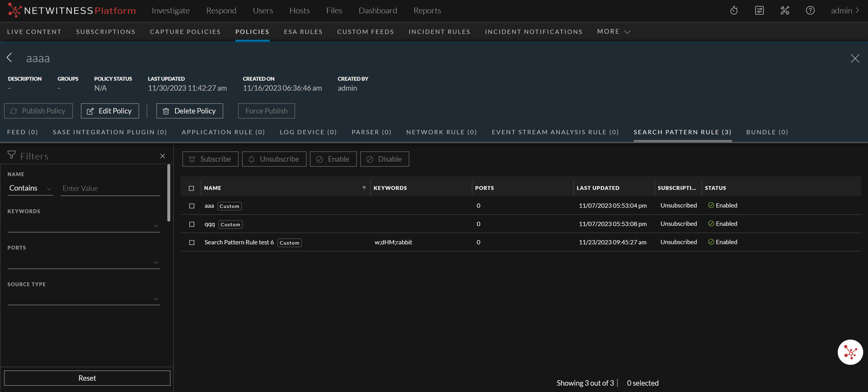The height and width of the screenshot is (392, 868).
Task: Expand the Source Type filter dropdown
Action: pos(156,299)
